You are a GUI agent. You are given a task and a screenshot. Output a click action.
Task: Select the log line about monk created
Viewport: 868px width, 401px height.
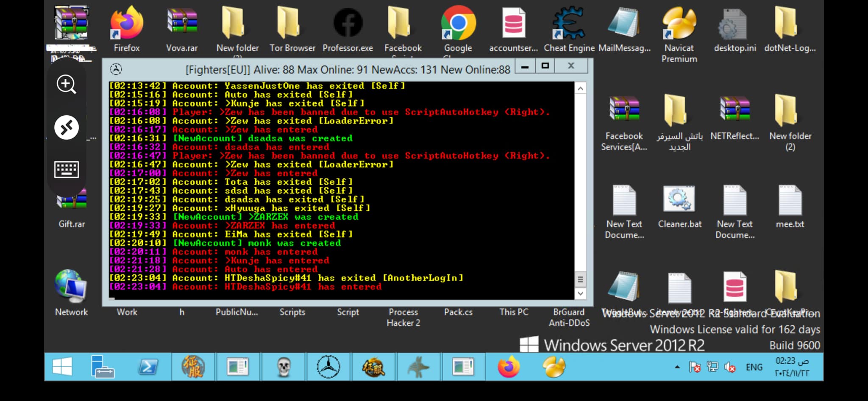[225, 243]
